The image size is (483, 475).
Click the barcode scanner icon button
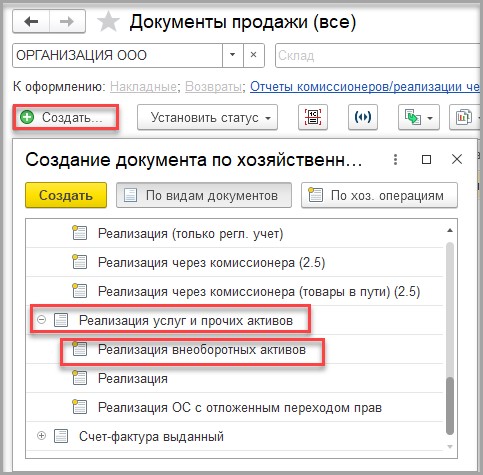pyautogui.click(x=313, y=117)
